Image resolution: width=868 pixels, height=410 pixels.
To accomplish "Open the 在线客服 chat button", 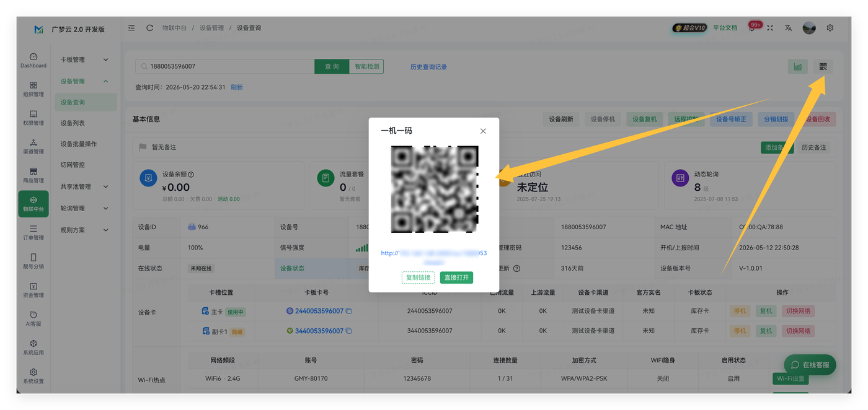I will [810, 365].
